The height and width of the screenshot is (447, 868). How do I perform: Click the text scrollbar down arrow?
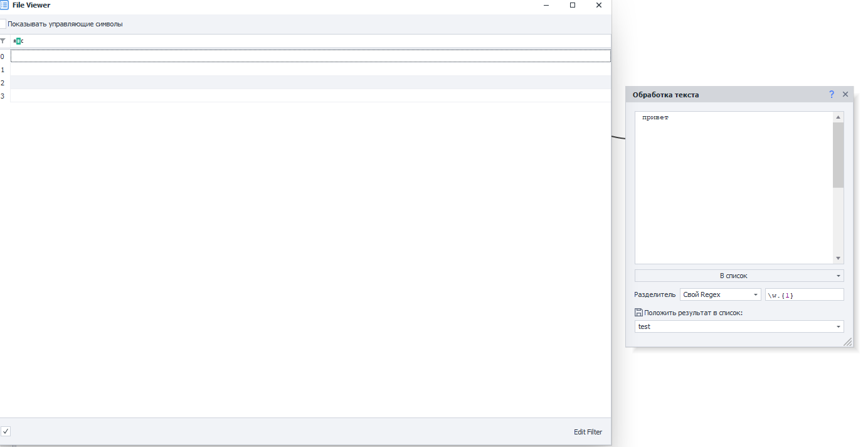click(838, 259)
